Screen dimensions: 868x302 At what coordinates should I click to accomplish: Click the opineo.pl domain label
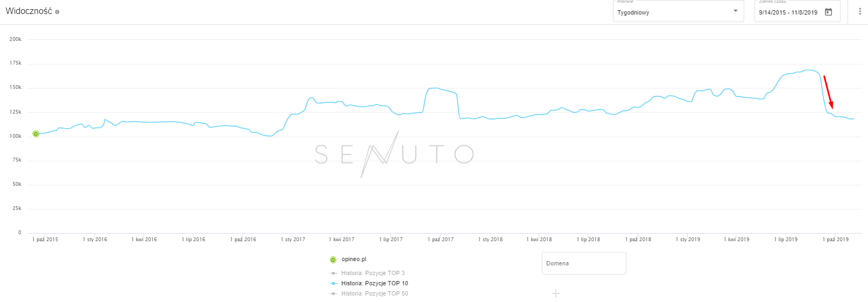(x=354, y=259)
